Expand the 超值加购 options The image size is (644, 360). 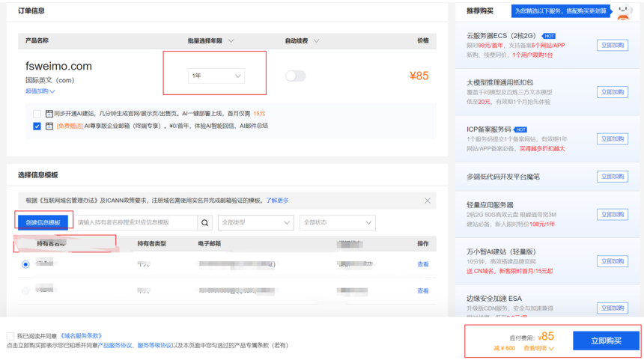(x=40, y=91)
